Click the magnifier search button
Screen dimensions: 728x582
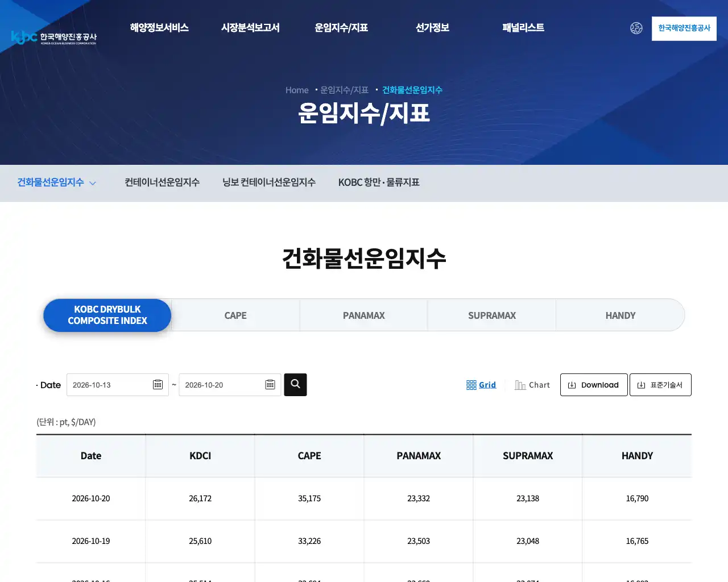295,385
